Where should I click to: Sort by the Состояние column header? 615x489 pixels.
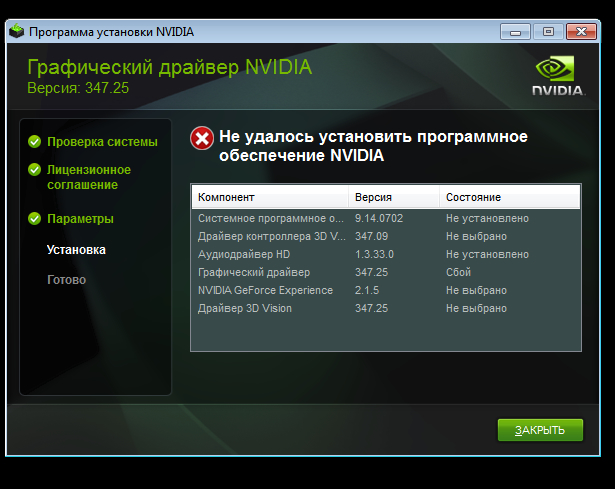pyautogui.click(x=509, y=197)
